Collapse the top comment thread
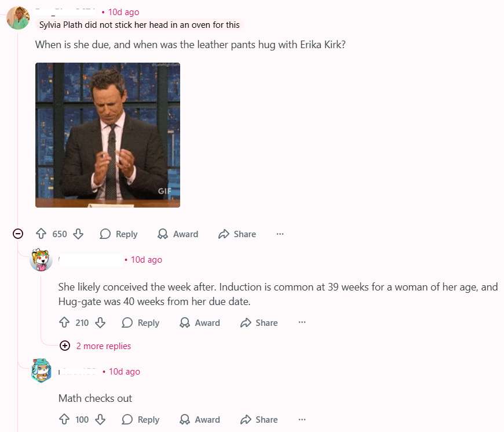Screen dimensions: 504x432 pos(18,234)
